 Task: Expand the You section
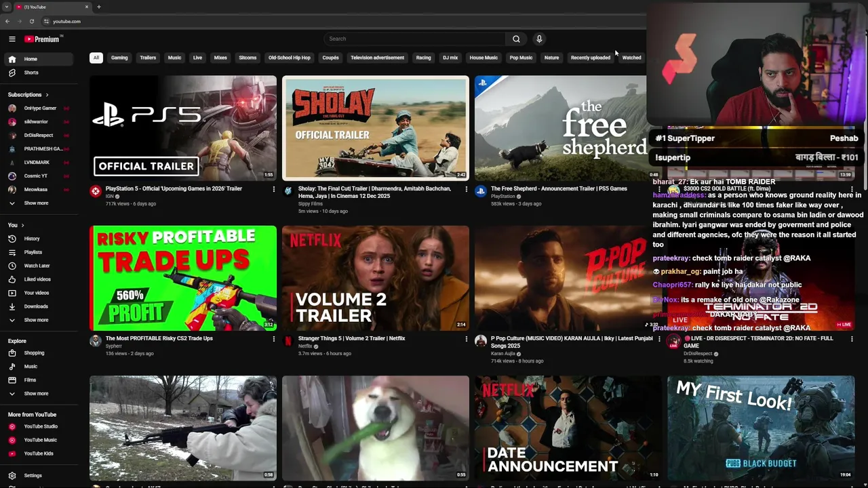click(16, 225)
